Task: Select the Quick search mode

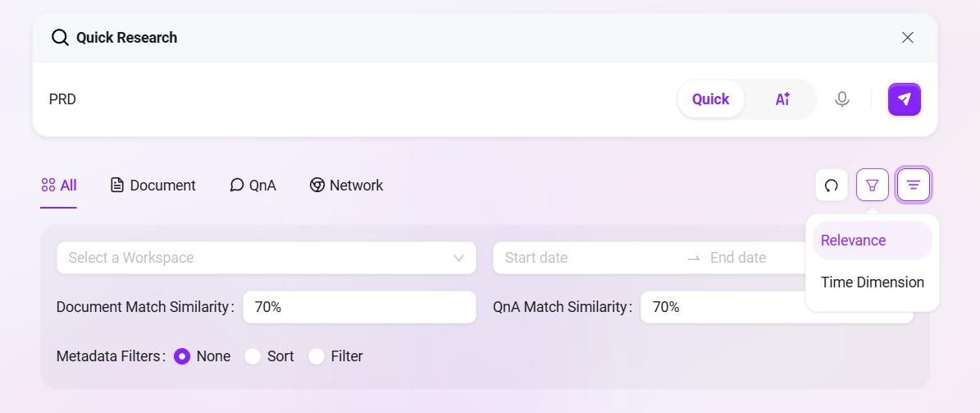Action: [x=710, y=99]
